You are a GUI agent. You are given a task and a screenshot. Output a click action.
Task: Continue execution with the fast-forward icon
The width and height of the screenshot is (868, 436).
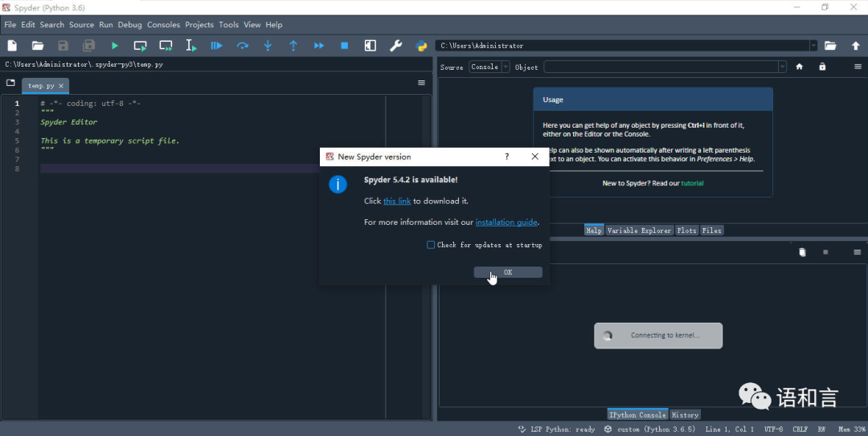tap(319, 46)
